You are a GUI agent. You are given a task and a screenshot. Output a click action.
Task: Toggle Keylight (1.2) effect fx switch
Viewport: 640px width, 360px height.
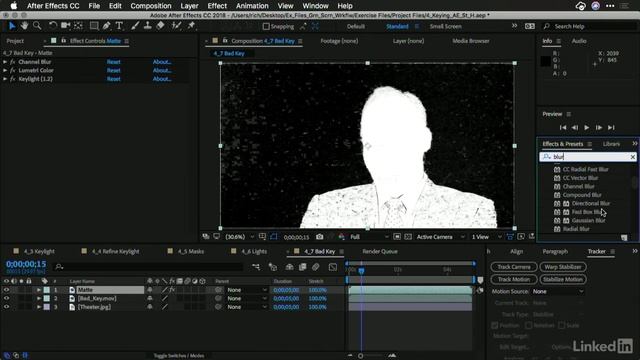click(x=13, y=79)
